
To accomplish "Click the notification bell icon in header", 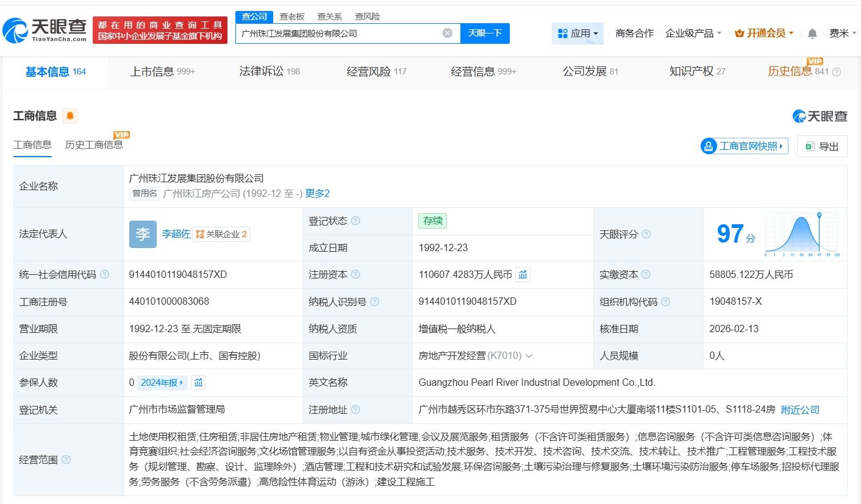I will pyautogui.click(x=812, y=34).
